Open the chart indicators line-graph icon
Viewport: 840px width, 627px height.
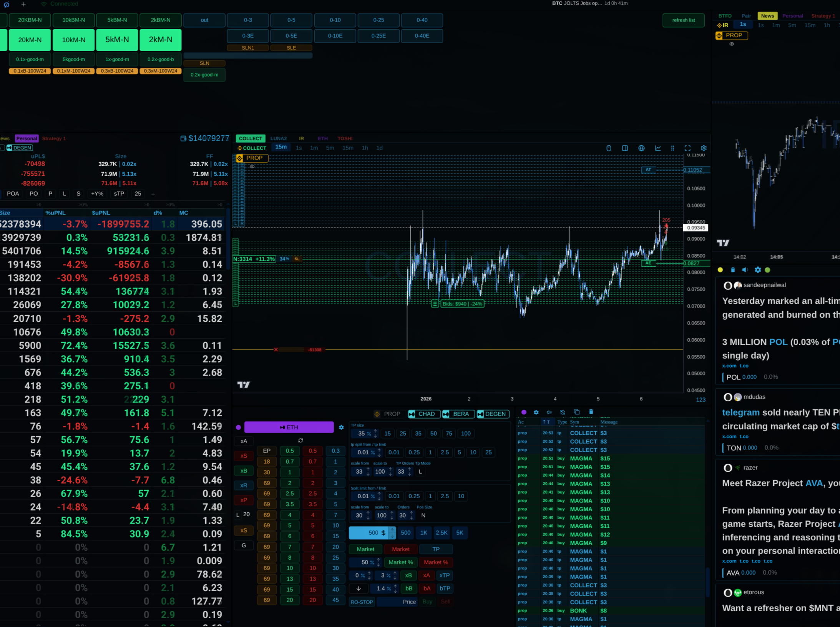click(x=658, y=148)
